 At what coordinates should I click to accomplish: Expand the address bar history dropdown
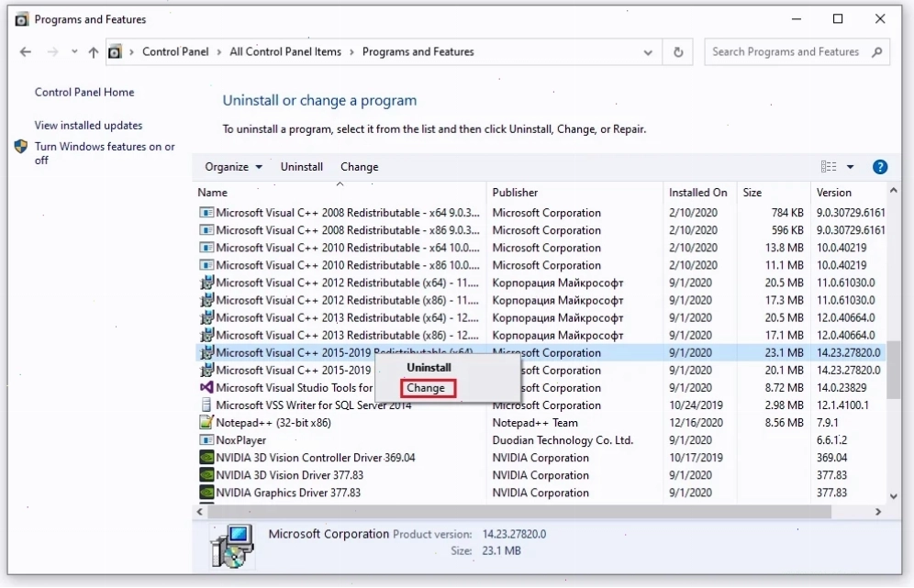click(x=648, y=52)
